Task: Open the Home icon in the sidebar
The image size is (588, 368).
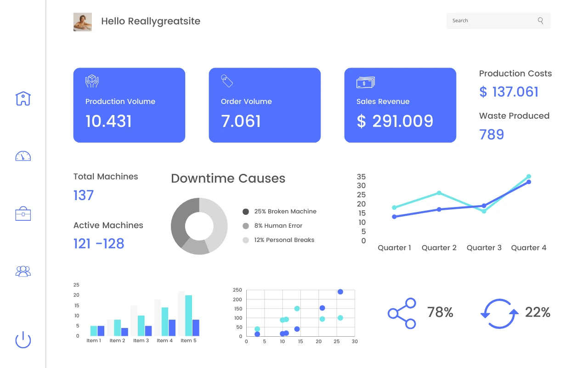Action: click(23, 98)
